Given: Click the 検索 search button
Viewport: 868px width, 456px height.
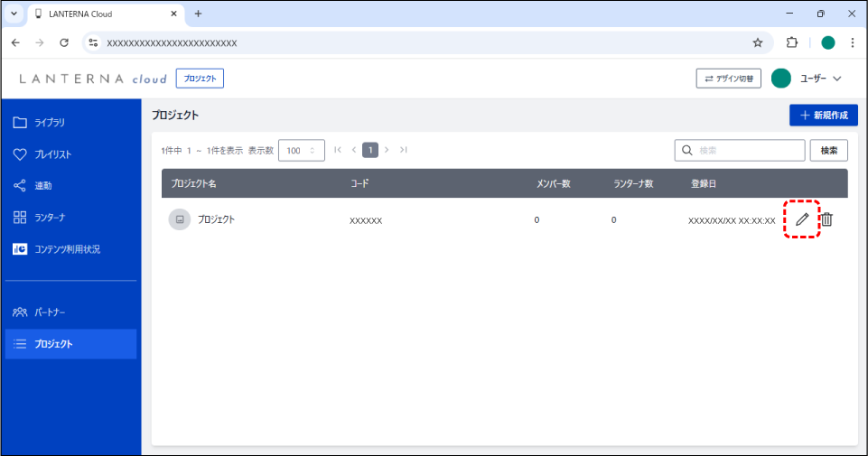Looking at the screenshot, I should click(x=828, y=150).
